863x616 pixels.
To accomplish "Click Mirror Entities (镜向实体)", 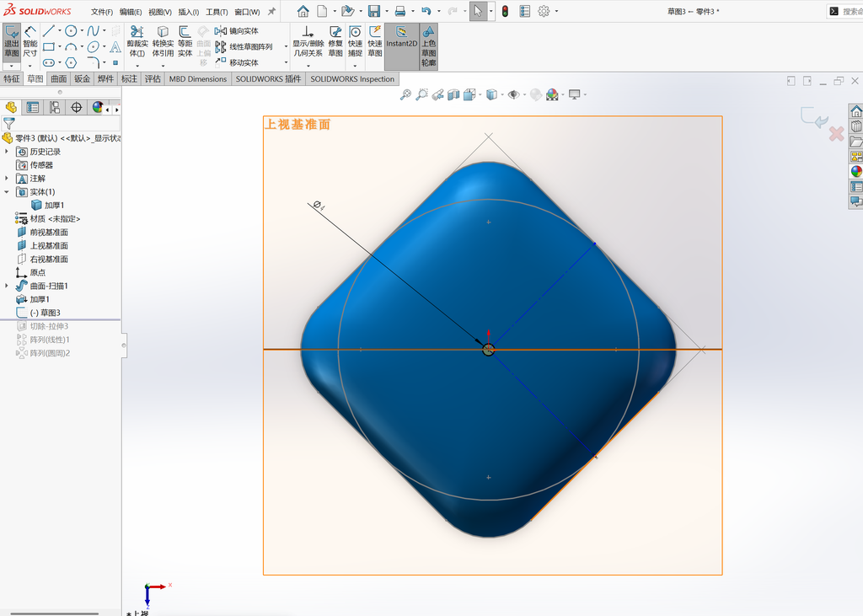I will pyautogui.click(x=237, y=31).
